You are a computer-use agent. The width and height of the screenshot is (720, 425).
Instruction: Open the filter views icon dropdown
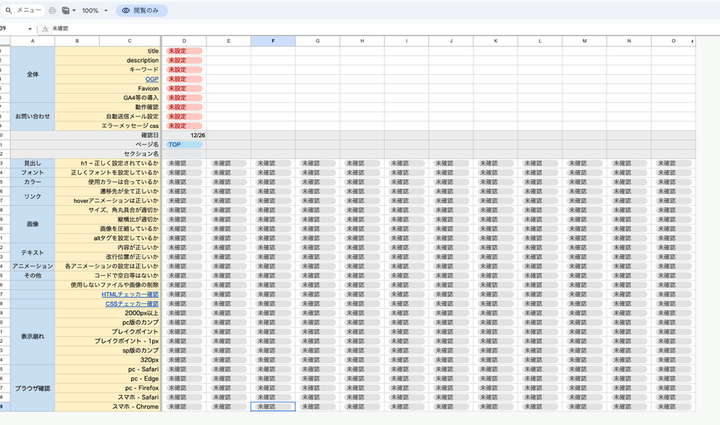(68, 10)
